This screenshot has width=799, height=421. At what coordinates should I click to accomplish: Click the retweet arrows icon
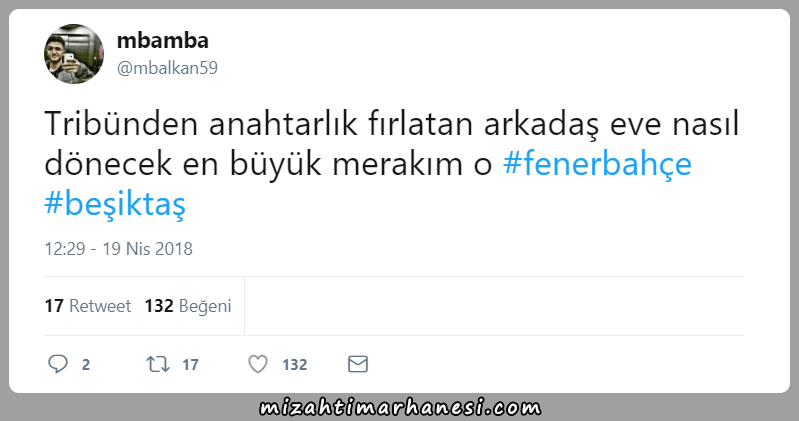158,364
